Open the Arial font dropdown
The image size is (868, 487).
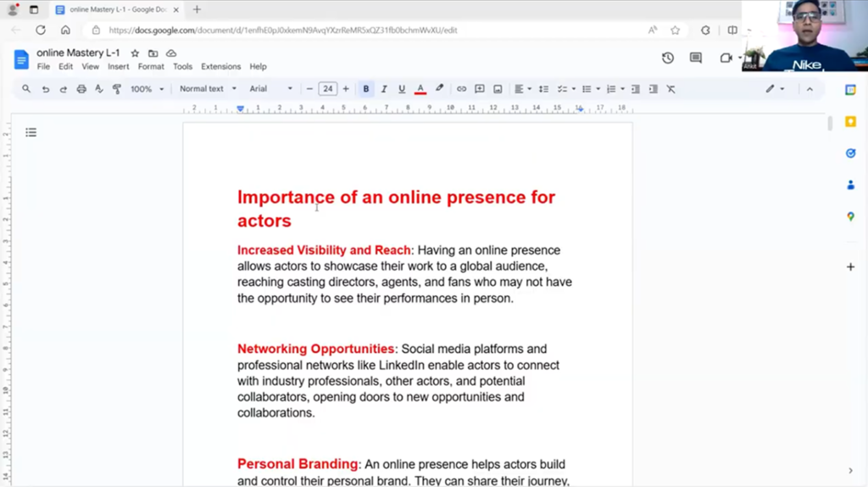(270, 89)
